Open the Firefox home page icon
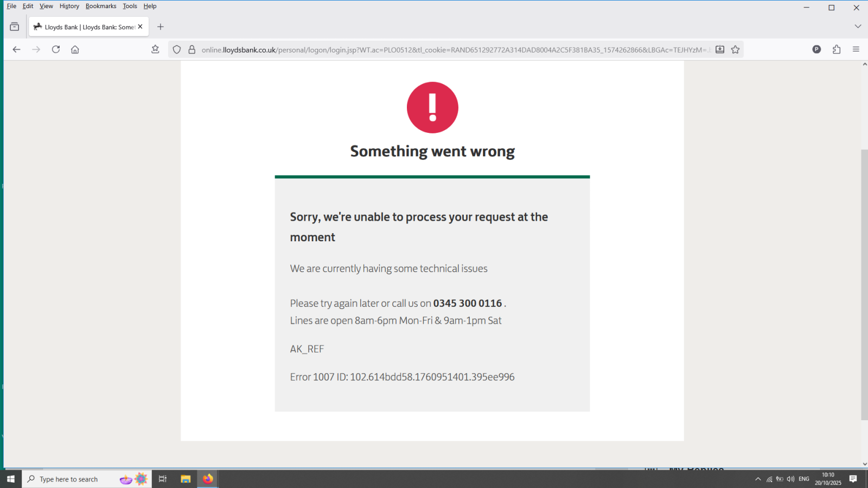 pyautogui.click(x=75, y=49)
